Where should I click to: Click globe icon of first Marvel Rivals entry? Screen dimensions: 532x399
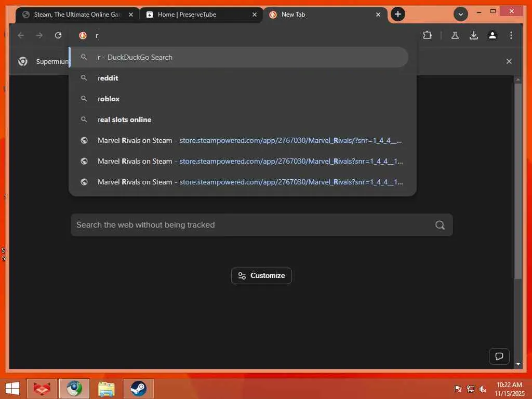tap(84, 140)
